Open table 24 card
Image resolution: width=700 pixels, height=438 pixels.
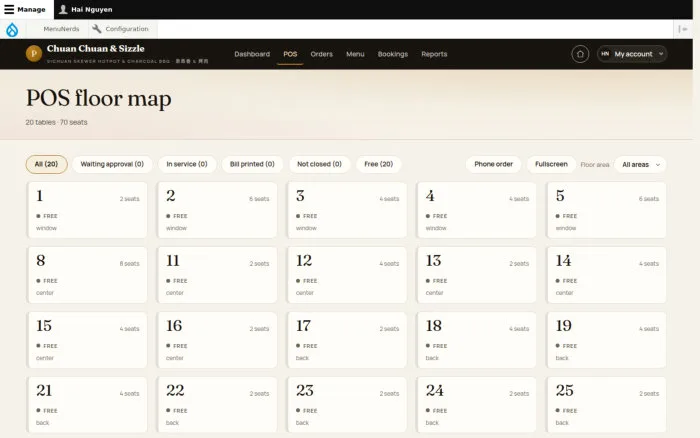476,405
